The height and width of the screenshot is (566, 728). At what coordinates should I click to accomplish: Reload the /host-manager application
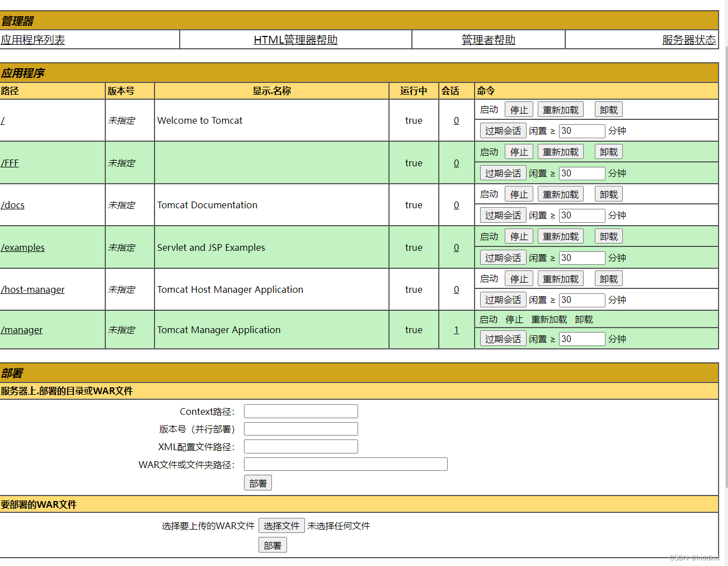(561, 279)
